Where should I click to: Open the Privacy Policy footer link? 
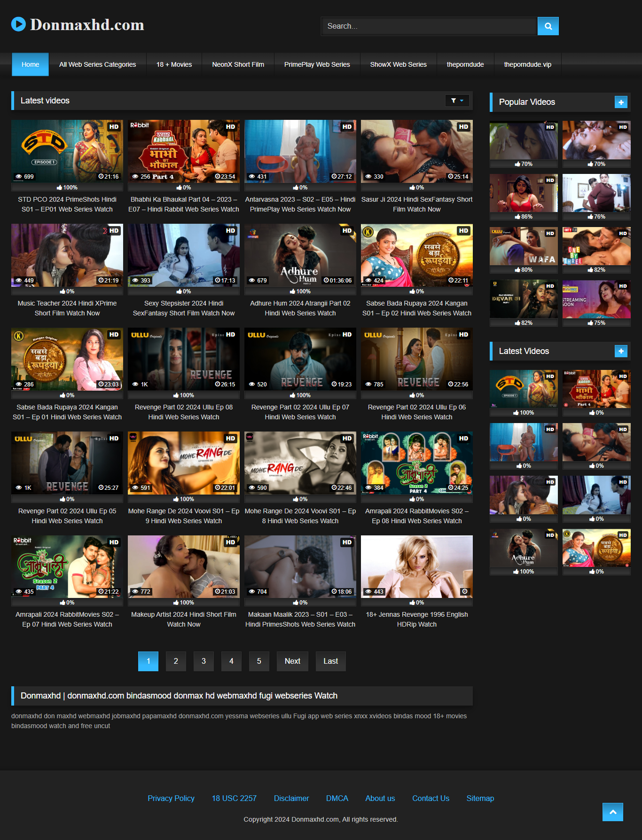[x=171, y=798]
